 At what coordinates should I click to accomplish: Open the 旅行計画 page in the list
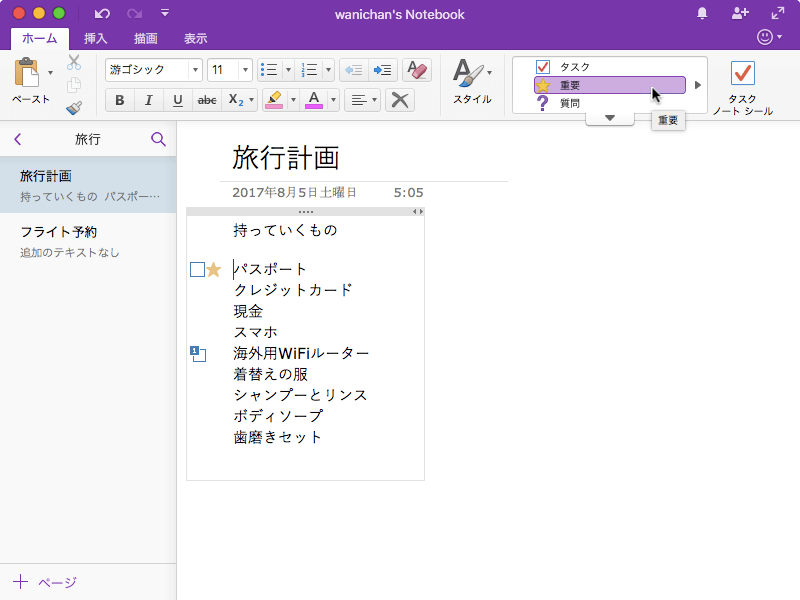click(88, 185)
